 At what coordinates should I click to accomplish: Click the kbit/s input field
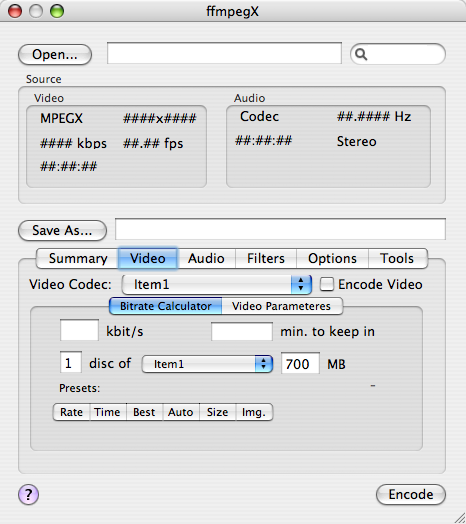click(79, 330)
